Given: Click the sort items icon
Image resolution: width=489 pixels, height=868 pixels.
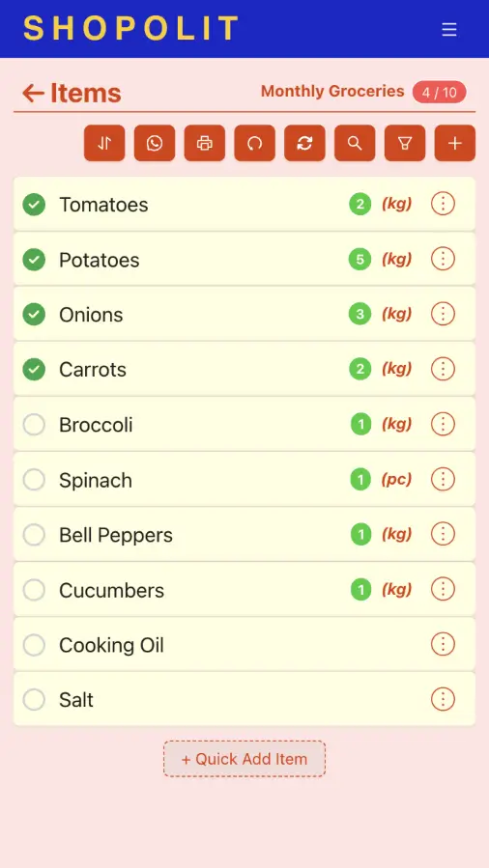Looking at the screenshot, I should [104, 143].
